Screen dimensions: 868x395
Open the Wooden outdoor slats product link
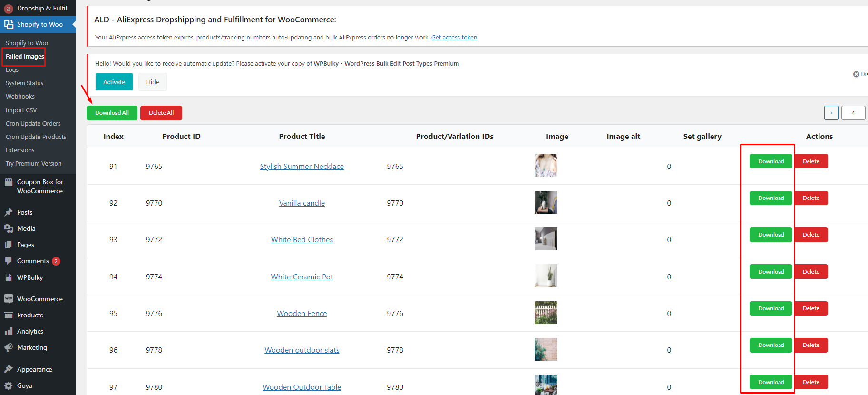pyautogui.click(x=302, y=350)
